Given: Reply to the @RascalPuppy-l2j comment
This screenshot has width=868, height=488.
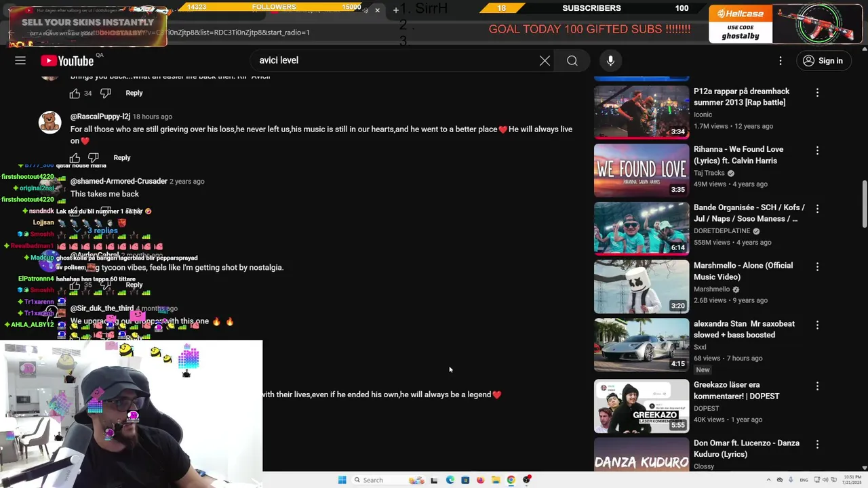Looking at the screenshot, I should tap(122, 157).
